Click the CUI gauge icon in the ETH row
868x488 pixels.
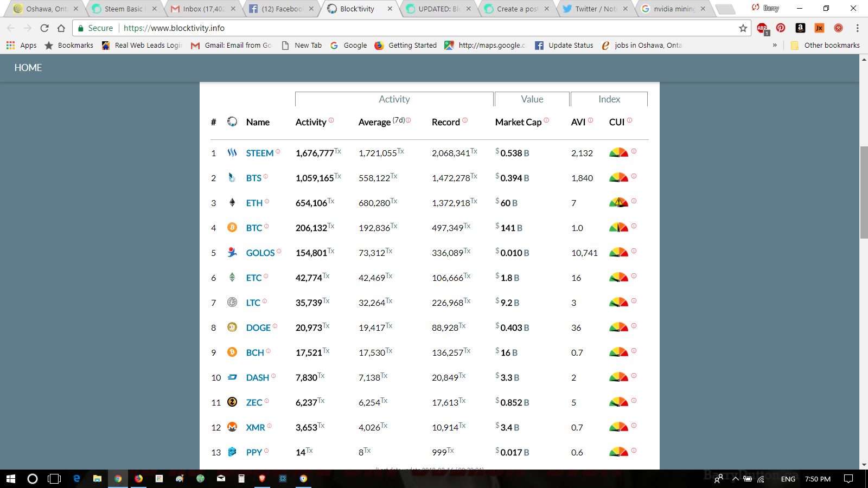(x=618, y=202)
